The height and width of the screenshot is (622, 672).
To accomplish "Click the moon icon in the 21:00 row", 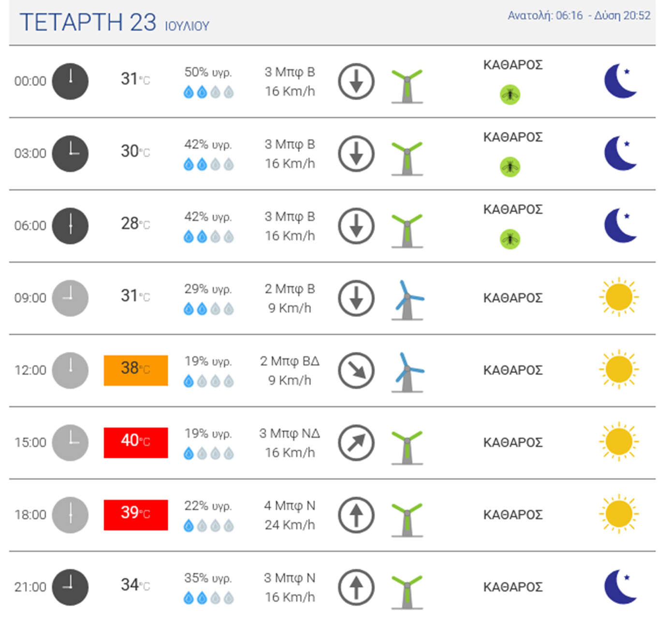I will (620, 587).
